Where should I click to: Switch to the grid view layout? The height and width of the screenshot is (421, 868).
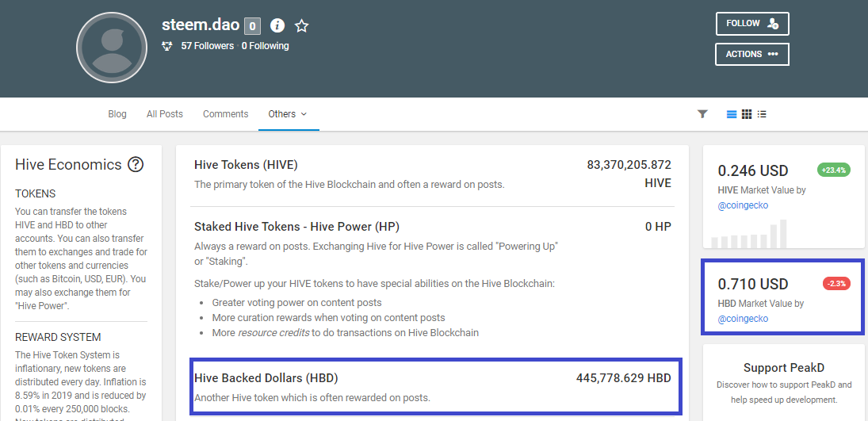(x=747, y=114)
